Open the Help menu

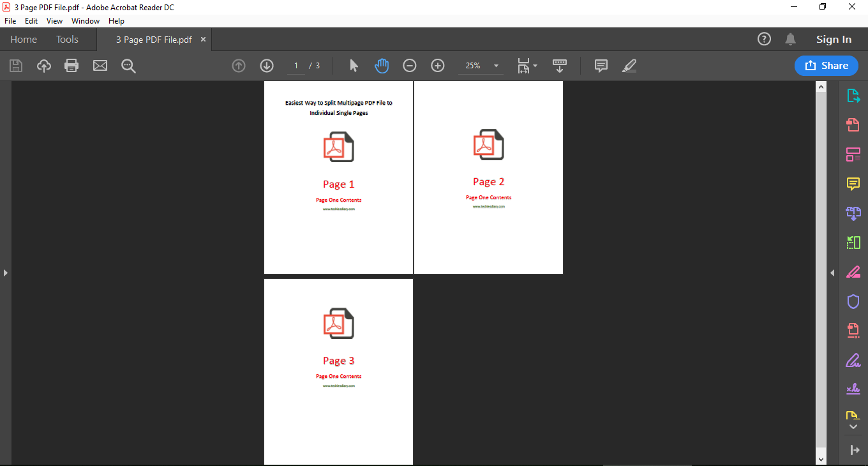pyautogui.click(x=116, y=21)
